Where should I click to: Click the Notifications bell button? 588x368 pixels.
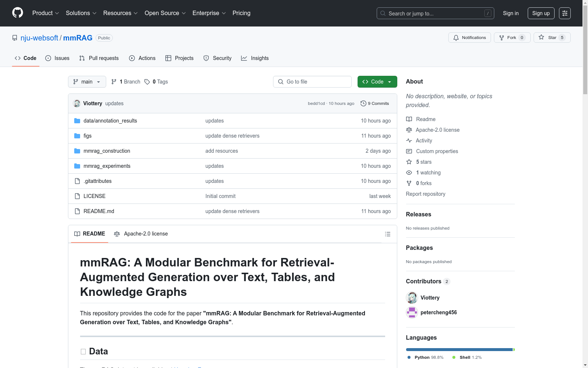point(469,38)
